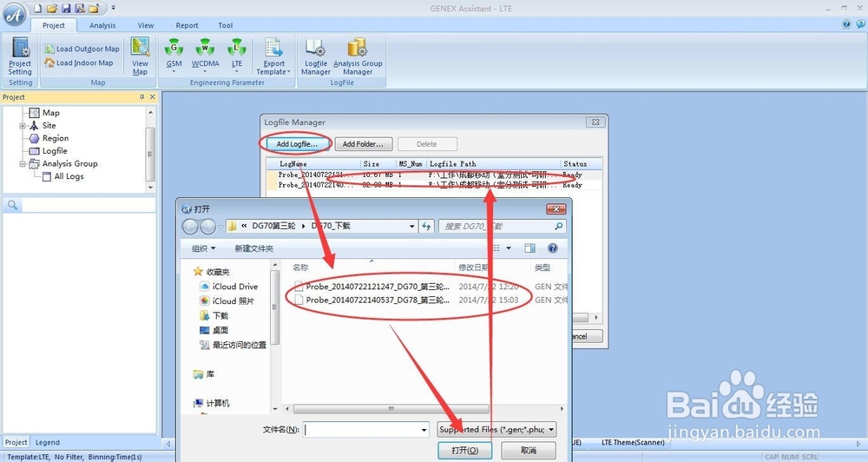Image resolution: width=868 pixels, height=462 pixels.
Task: Click the help icon at ribbon right
Action: (x=846, y=23)
